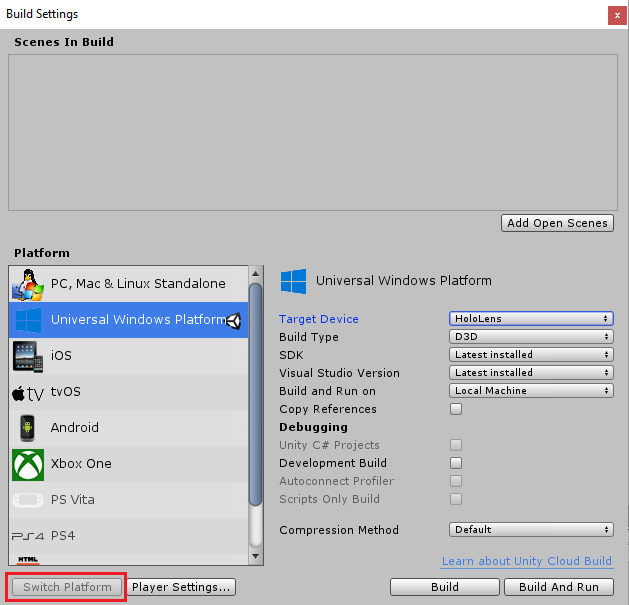Open the Compression Method dropdown
The width and height of the screenshot is (629, 605).
(531, 530)
